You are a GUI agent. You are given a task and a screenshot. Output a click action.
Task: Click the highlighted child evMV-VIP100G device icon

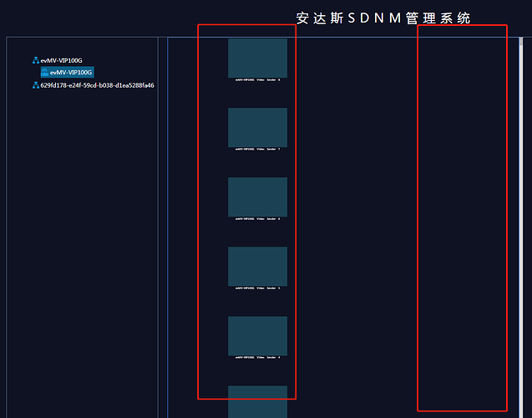pyautogui.click(x=45, y=72)
